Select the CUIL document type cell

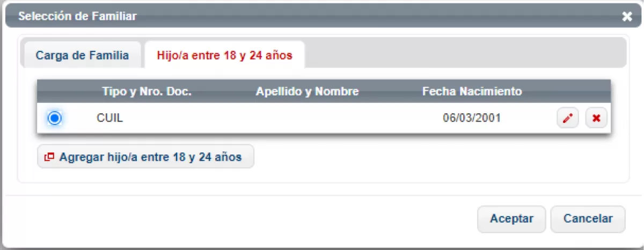pyautogui.click(x=110, y=118)
